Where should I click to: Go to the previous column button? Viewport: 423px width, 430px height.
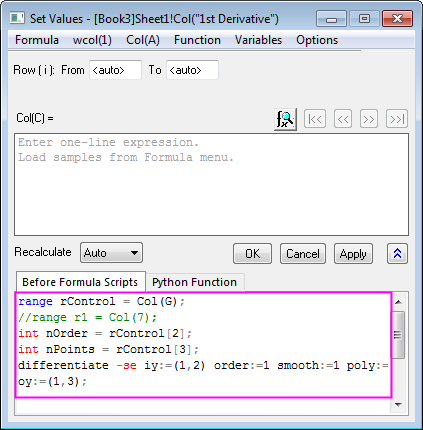[x=343, y=119]
